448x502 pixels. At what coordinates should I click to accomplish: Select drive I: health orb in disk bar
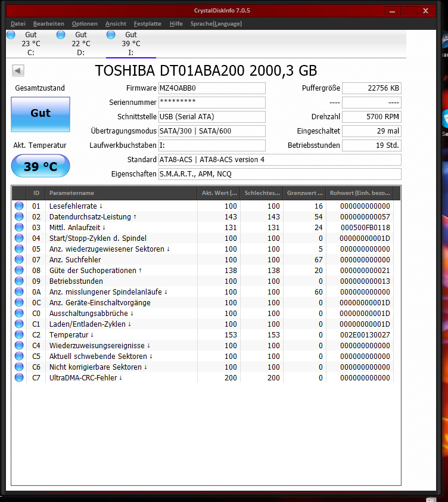click(x=111, y=35)
